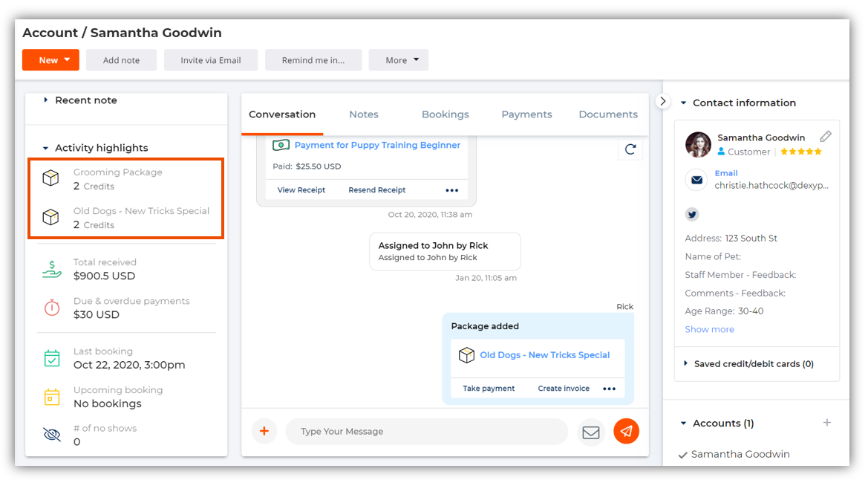Click the $30 USD due payments value

click(97, 314)
